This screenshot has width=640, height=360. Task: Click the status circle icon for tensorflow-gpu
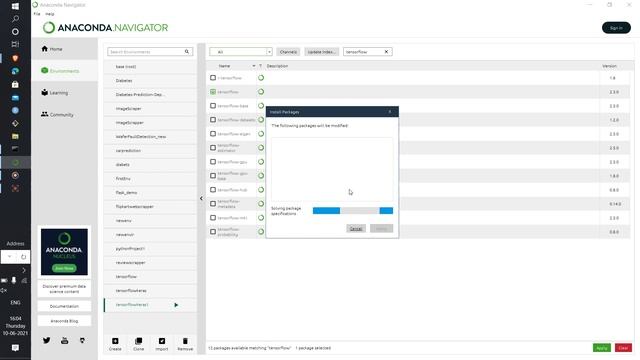tap(261, 162)
